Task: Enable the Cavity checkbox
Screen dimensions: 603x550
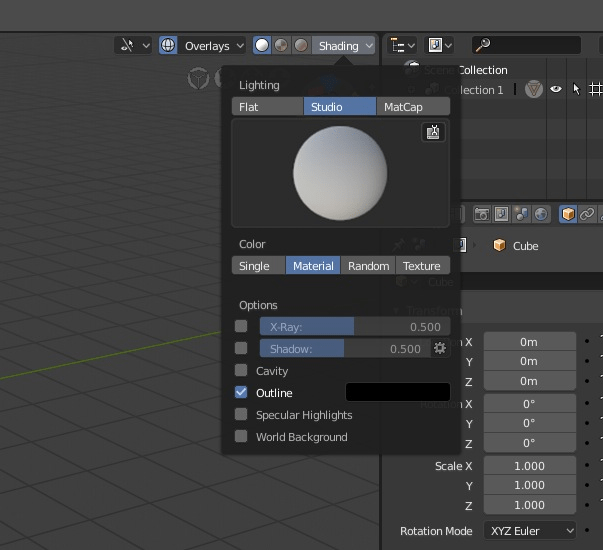Action: coord(241,370)
